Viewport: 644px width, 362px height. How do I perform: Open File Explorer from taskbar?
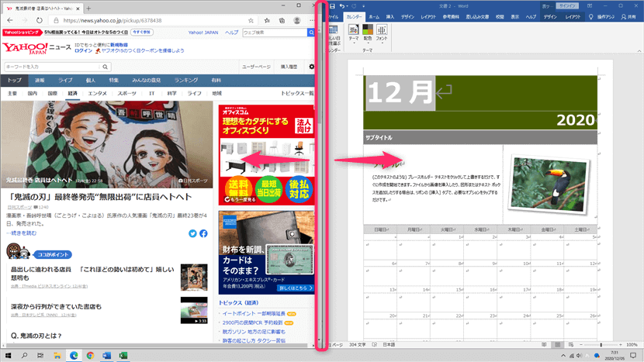[x=57, y=356]
